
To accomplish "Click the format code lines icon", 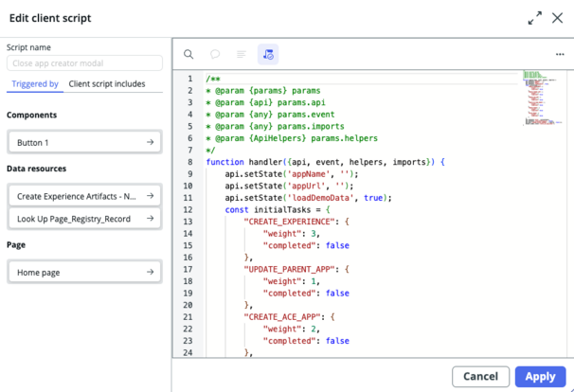I will coord(242,55).
